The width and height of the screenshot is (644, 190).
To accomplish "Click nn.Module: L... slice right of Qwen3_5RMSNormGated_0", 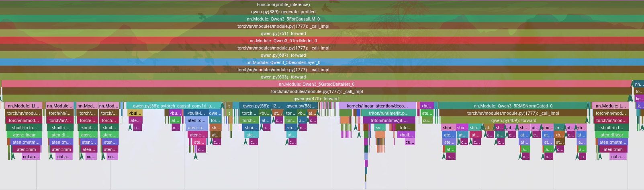I will click(611, 106).
